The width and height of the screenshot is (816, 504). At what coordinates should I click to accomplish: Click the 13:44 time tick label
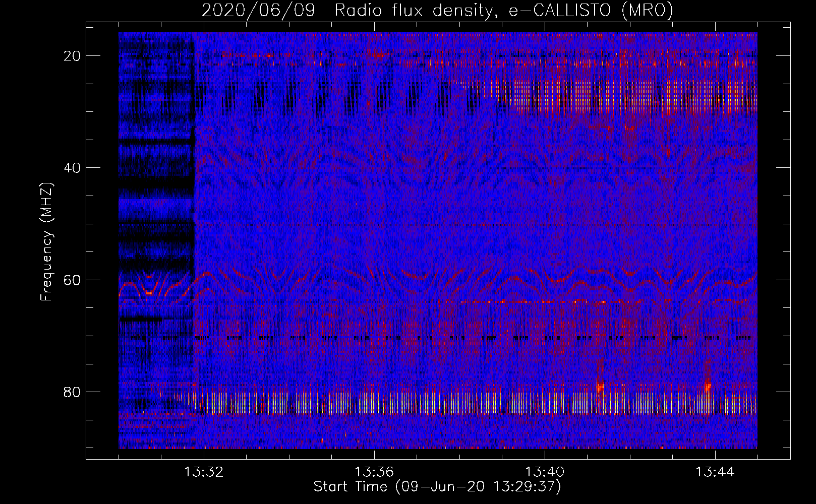(715, 472)
